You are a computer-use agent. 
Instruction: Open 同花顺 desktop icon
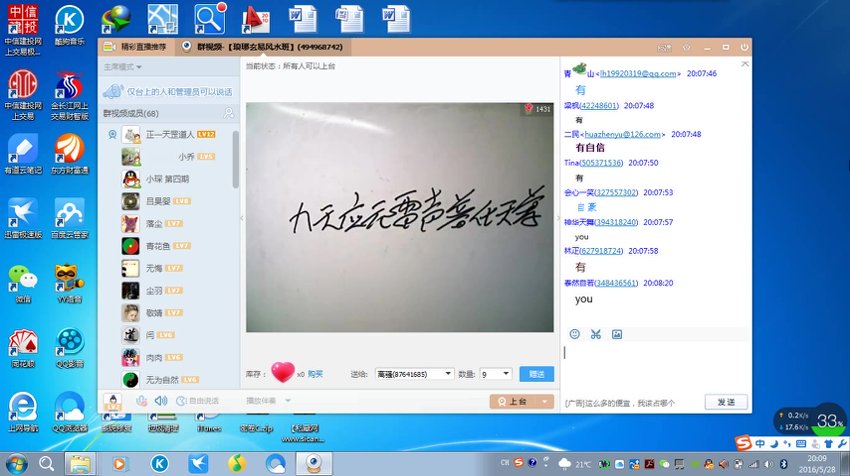23,348
